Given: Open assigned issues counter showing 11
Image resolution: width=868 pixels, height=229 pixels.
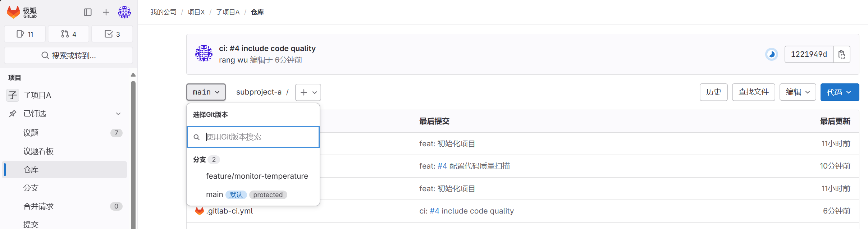Looking at the screenshot, I should coord(25,34).
